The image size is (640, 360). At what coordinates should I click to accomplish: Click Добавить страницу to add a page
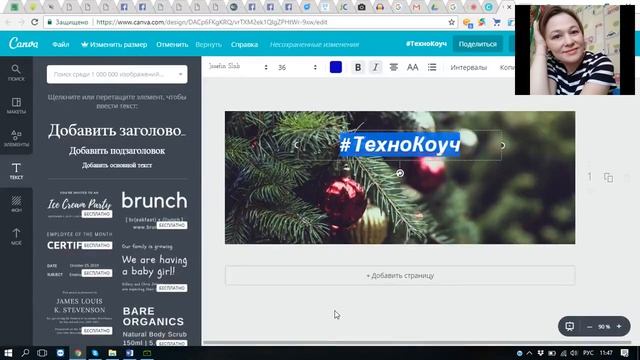[x=400, y=276]
